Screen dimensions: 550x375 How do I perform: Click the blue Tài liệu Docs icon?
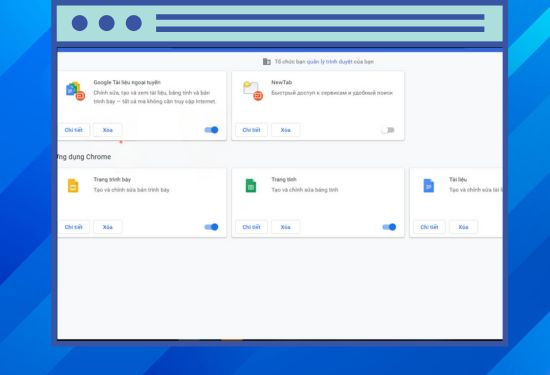429,186
